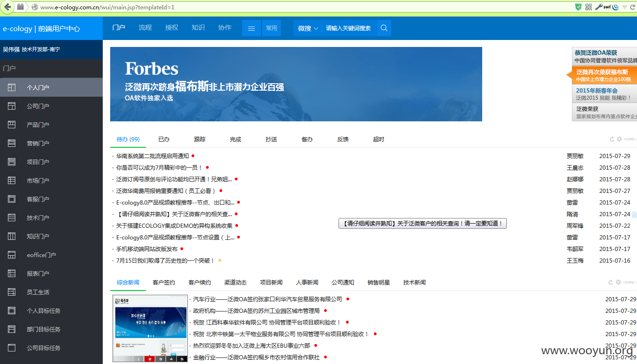The width and height of the screenshot is (637, 364).
Task: Click the 报表门户 sidebar icon
Action: pyautogui.click(x=12, y=273)
